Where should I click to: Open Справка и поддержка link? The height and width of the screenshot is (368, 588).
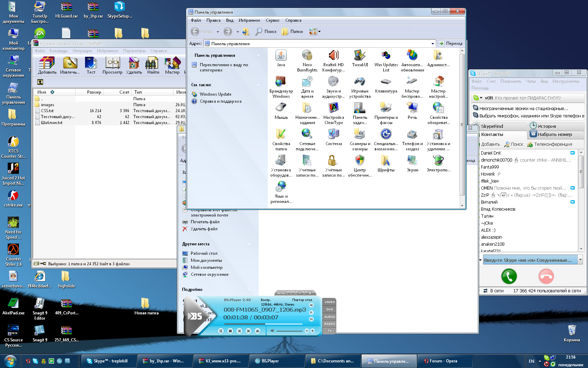pyautogui.click(x=220, y=101)
